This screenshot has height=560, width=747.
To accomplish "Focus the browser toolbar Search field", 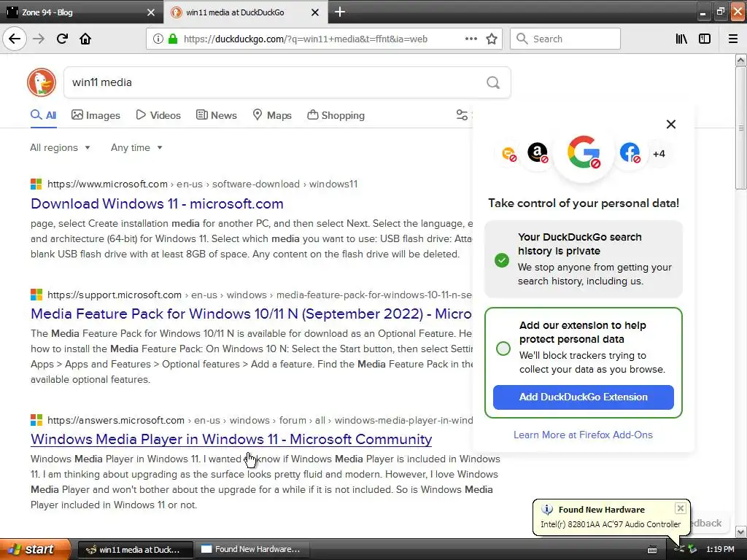I will [565, 39].
